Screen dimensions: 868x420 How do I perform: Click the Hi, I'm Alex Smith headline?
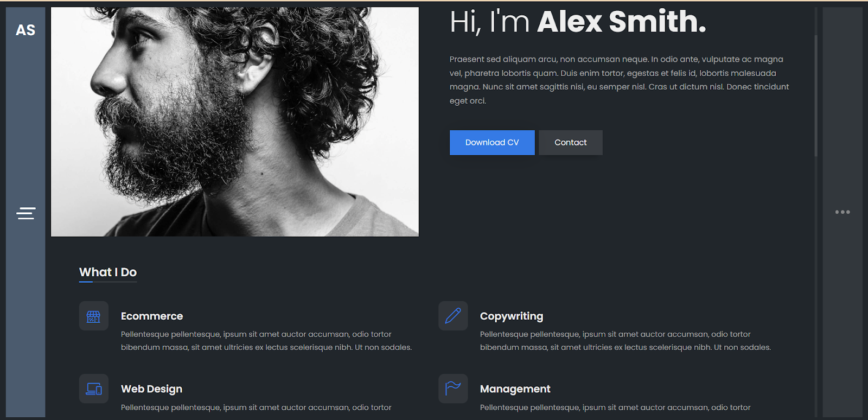[578, 22]
